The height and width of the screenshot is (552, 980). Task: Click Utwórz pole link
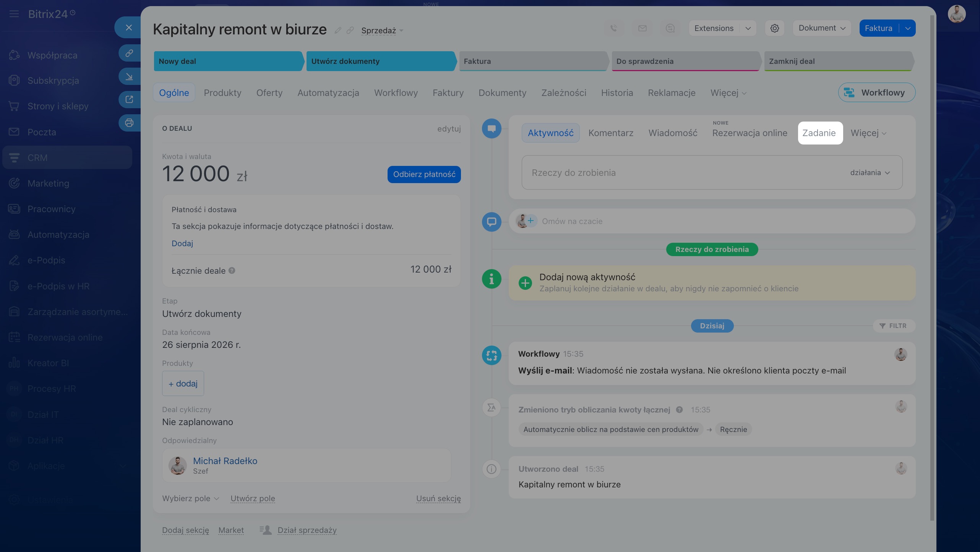click(253, 498)
